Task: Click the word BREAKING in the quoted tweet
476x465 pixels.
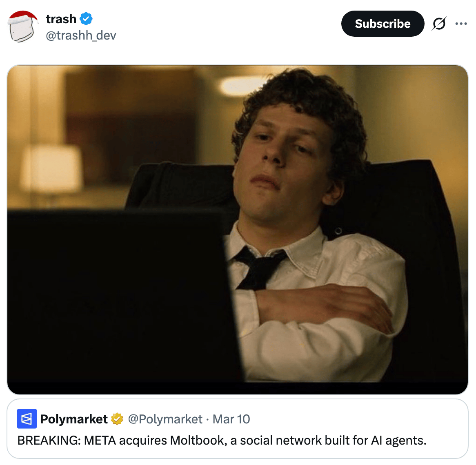Action: [x=49, y=441]
